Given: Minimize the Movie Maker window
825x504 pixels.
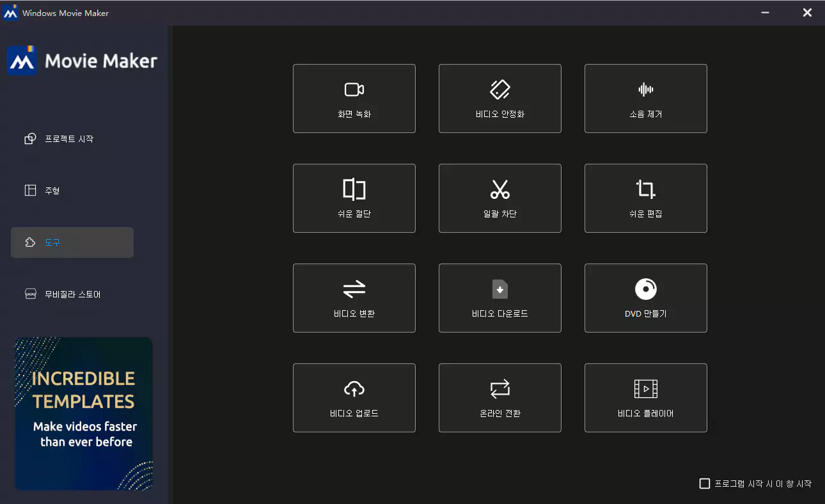Looking at the screenshot, I should point(764,13).
